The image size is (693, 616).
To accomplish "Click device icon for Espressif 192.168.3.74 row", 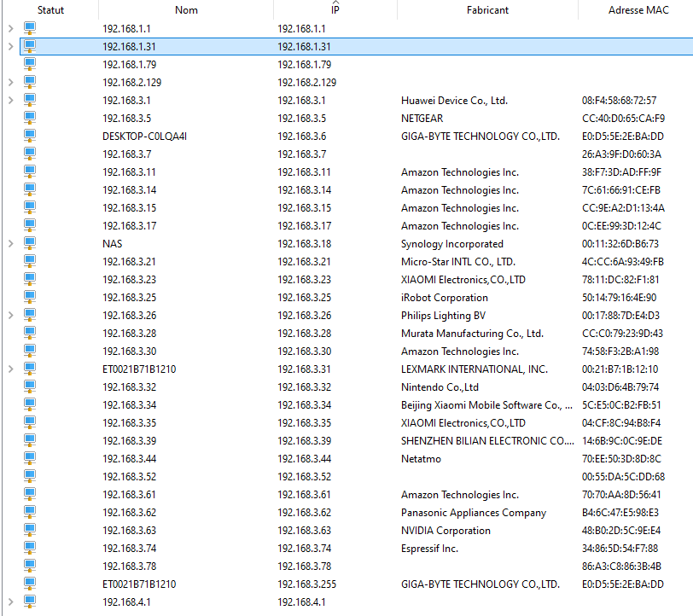I will point(30,548).
